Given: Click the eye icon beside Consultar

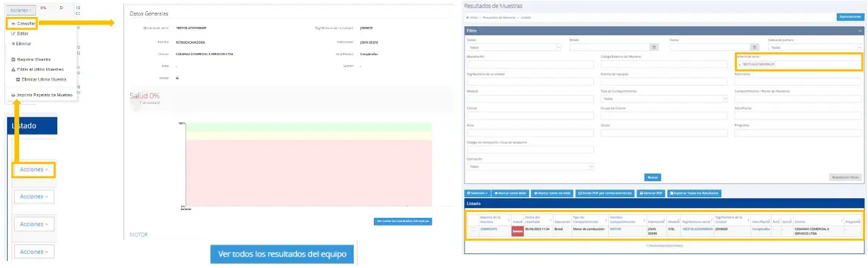Looking at the screenshot, I should tap(13, 23).
